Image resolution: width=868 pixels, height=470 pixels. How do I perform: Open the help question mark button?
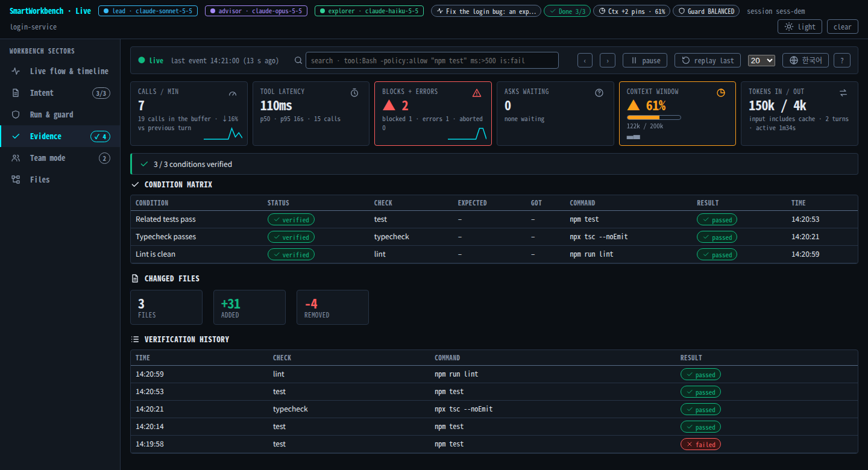[x=842, y=60]
